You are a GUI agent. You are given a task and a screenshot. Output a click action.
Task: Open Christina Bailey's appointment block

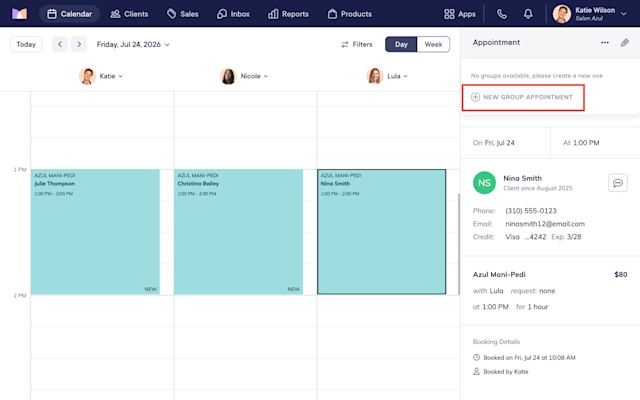238,231
